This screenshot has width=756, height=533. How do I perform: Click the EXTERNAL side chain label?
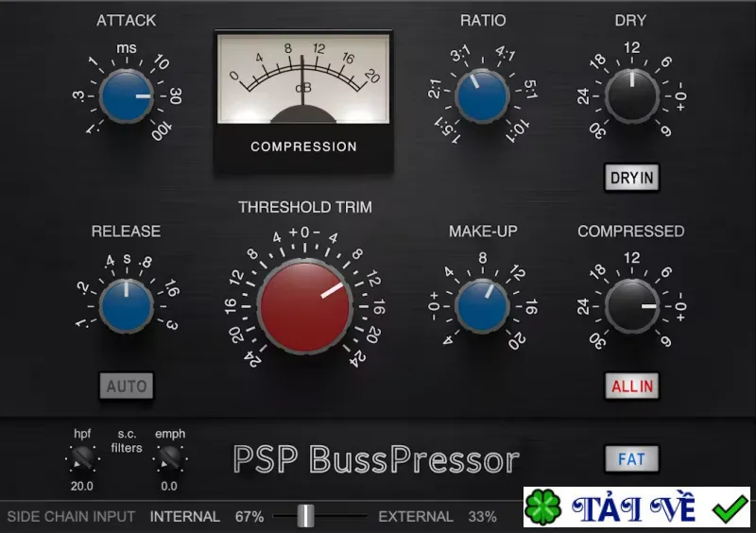point(416,517)
